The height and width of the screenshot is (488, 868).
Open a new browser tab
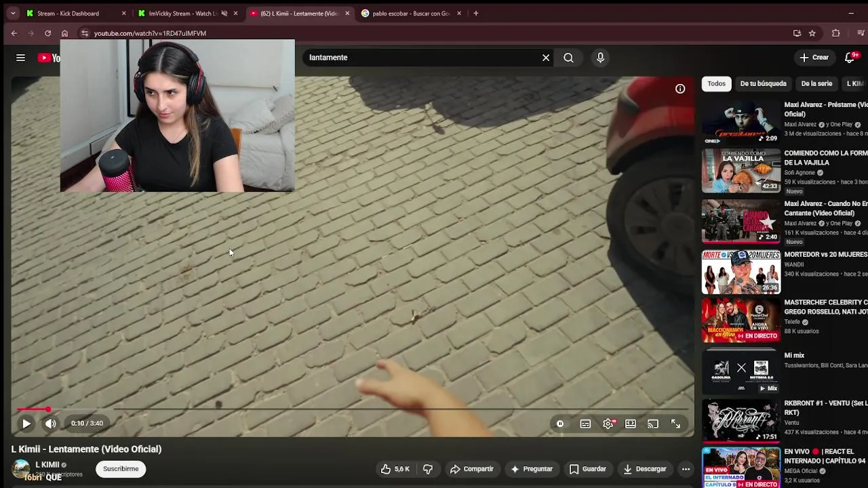click(476, 14)
